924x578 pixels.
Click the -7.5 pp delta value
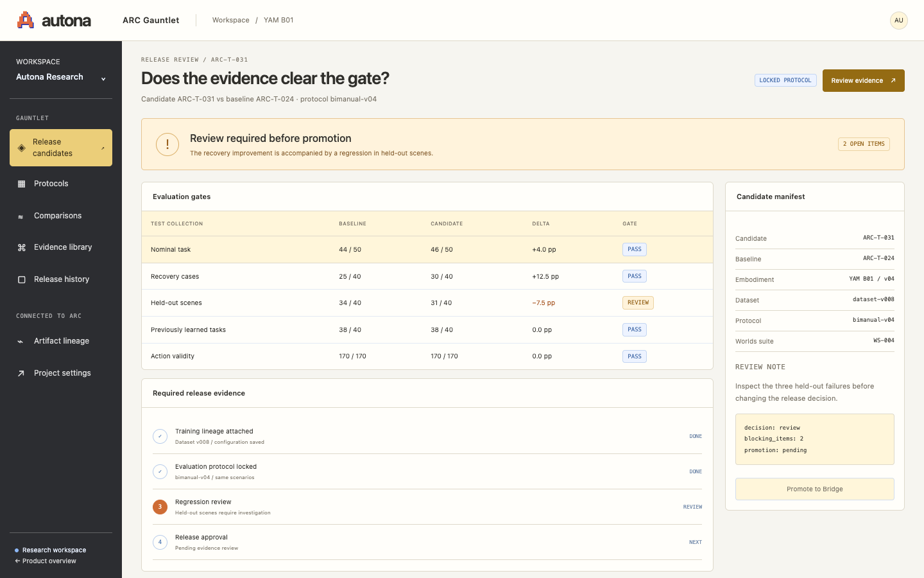pos(543,303)
